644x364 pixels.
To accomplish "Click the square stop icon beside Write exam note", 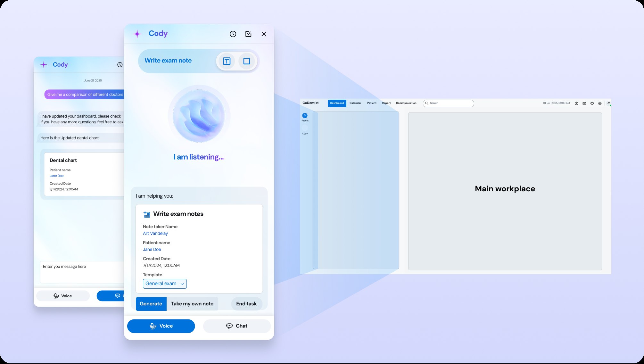I will [x=247, y=61].
